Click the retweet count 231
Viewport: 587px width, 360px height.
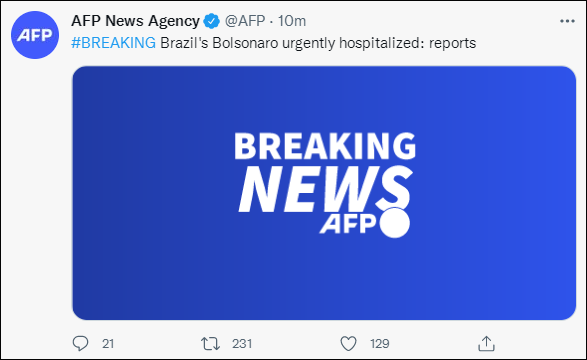tap(242, 344)
